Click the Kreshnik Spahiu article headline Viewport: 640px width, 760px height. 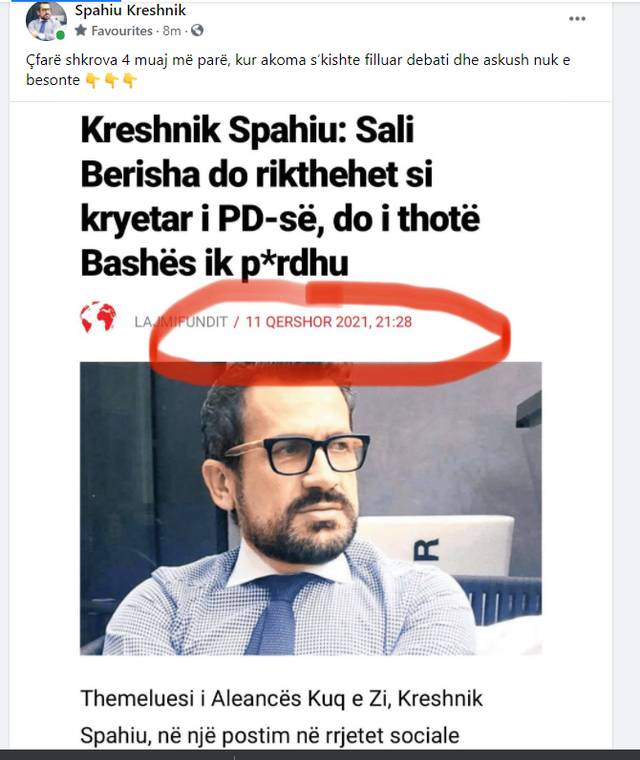[280, 197]
